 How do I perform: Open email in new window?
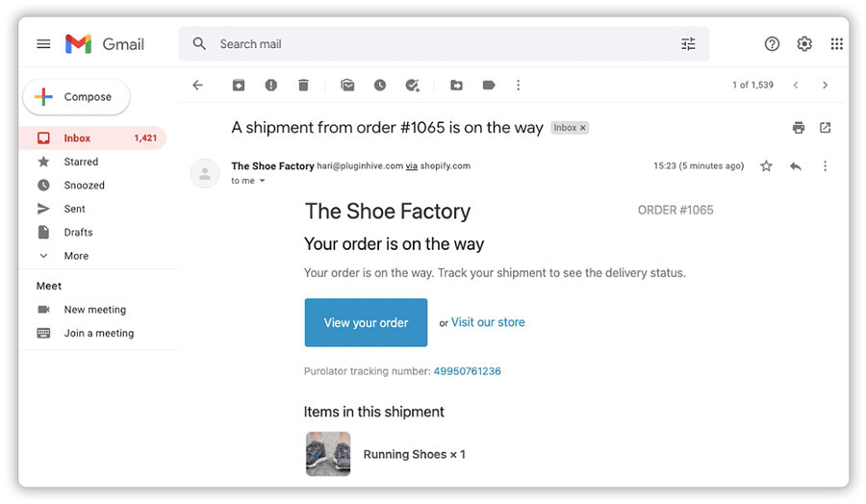coord(826,128)
